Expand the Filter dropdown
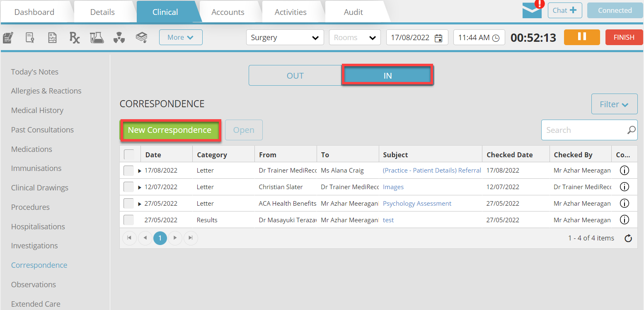 coord(614,104)
